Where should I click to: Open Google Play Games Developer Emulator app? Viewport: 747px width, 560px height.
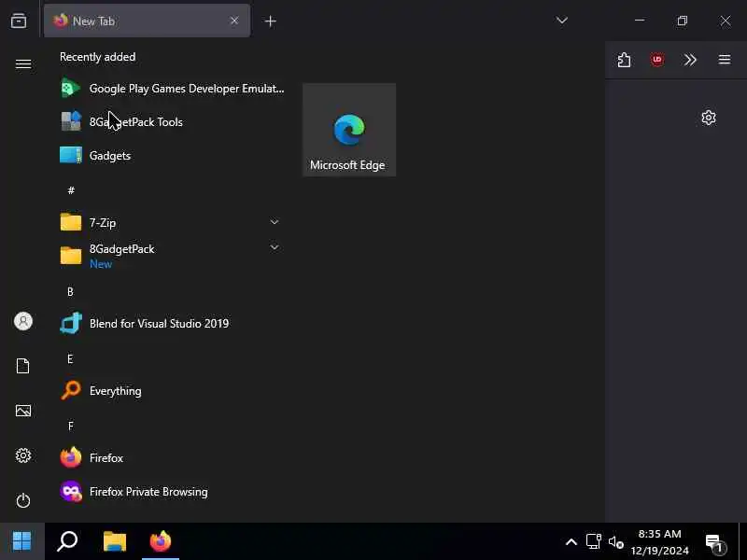coord(172,89)
